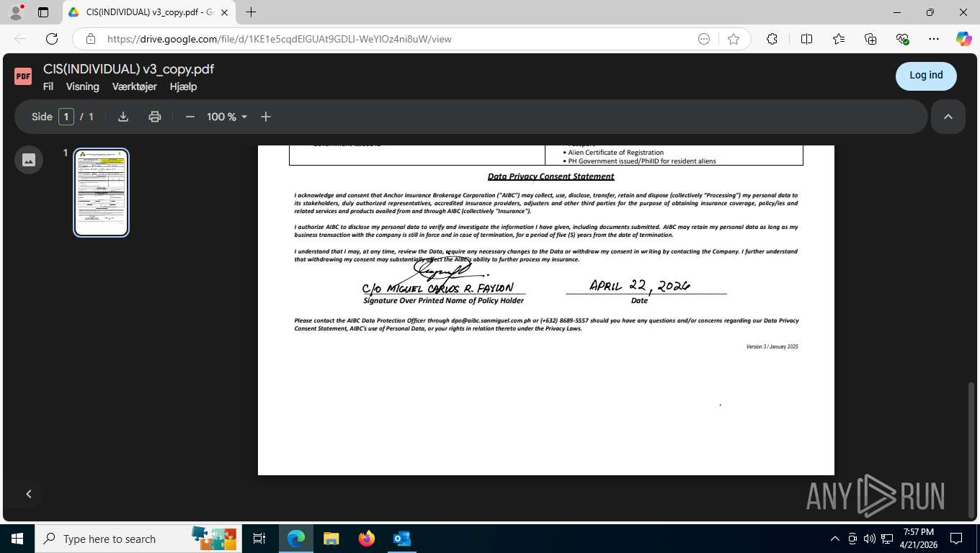980x553 pixels.
Task: Select the page 1 thumbnail
Action: [x=102, y=192]
